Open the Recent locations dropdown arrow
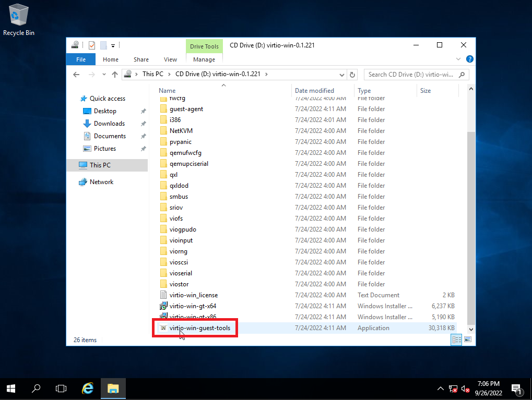The image size is (532, 400). 104,75
